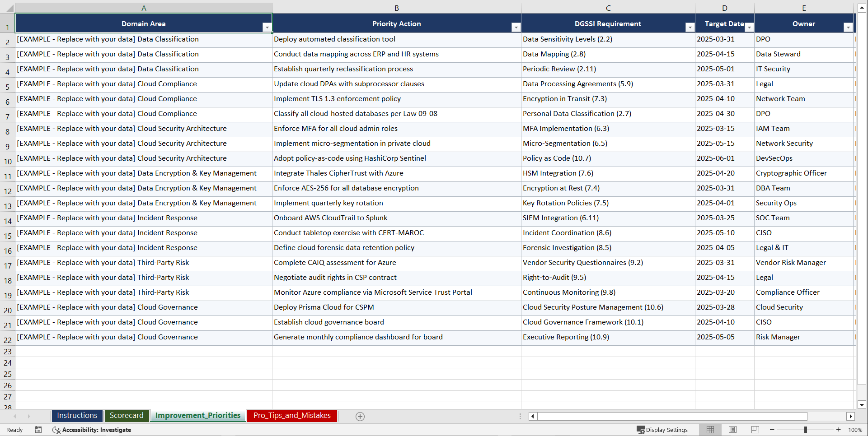Open the Owner column filter dropdown
Viewport: 868px width, 436px height.
848,27
